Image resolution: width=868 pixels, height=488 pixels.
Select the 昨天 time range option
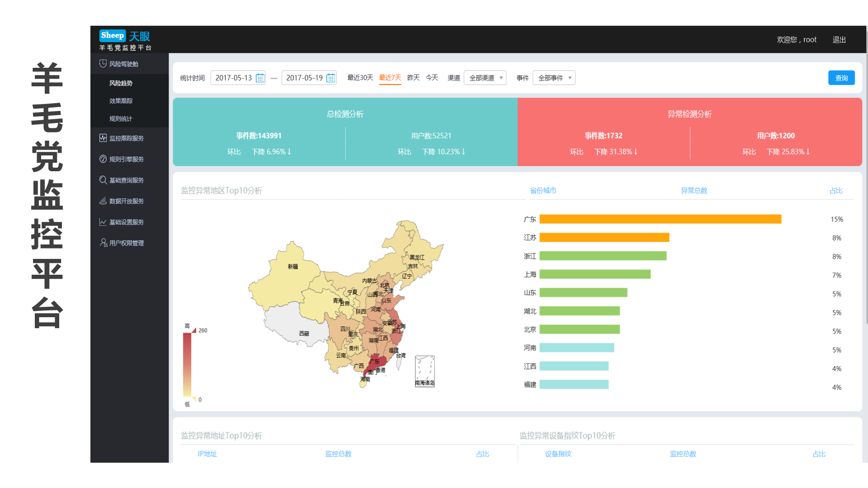tap(413, 78)
